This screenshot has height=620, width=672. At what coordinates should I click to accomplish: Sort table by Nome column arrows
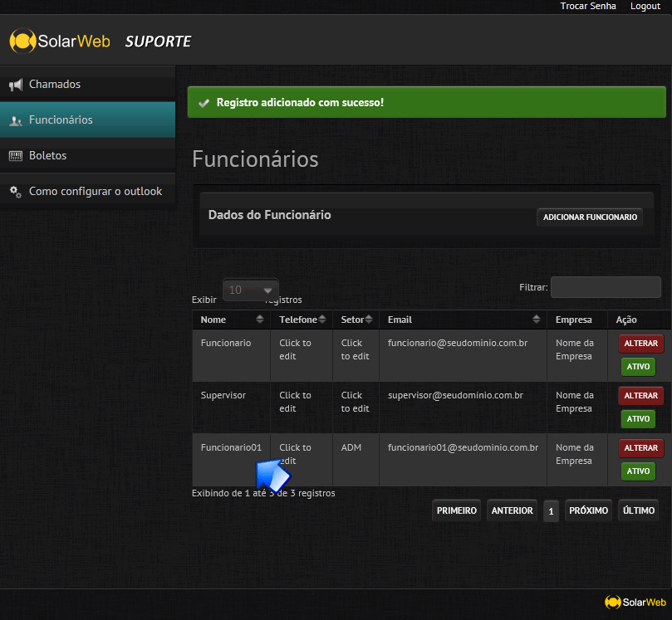[260, 319]
